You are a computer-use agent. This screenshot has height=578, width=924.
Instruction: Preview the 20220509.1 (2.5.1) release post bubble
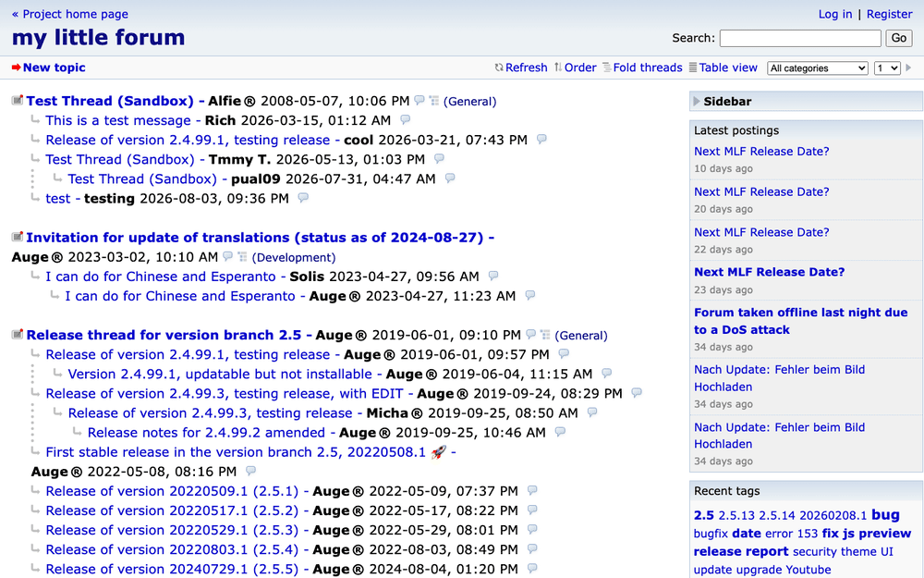point(532,490)
